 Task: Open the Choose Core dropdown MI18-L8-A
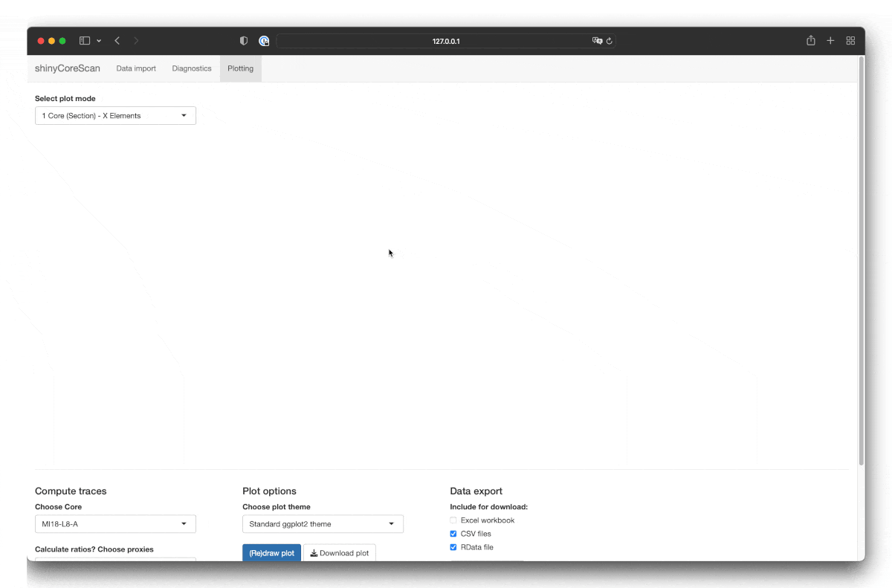(115, 524)
